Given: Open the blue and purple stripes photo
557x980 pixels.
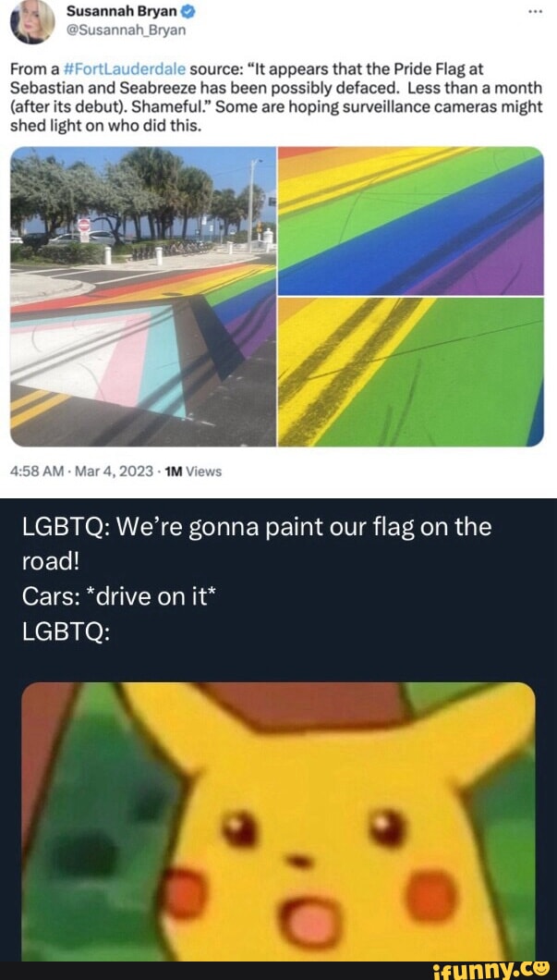Looking at the screenshot, I should 411,221.
